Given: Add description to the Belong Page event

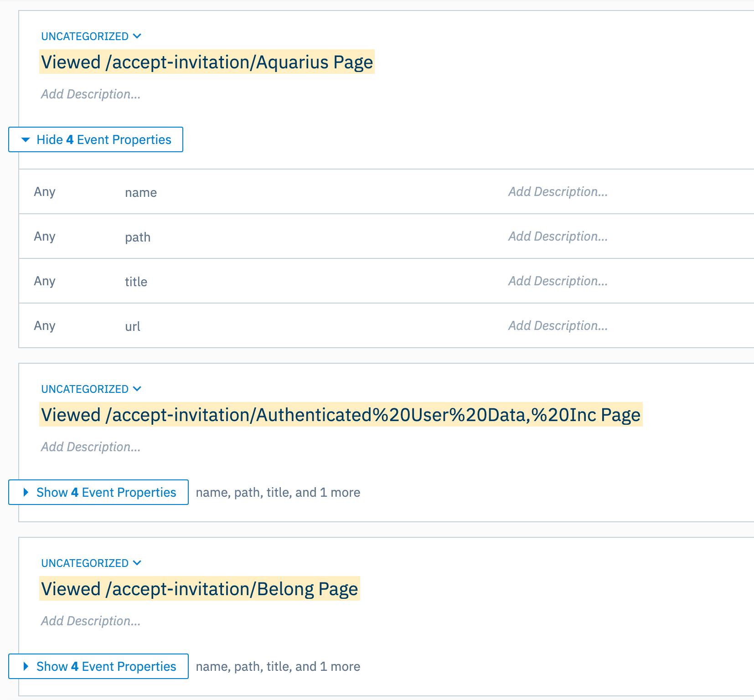Looking at the screenshot, I should [91, 621].
